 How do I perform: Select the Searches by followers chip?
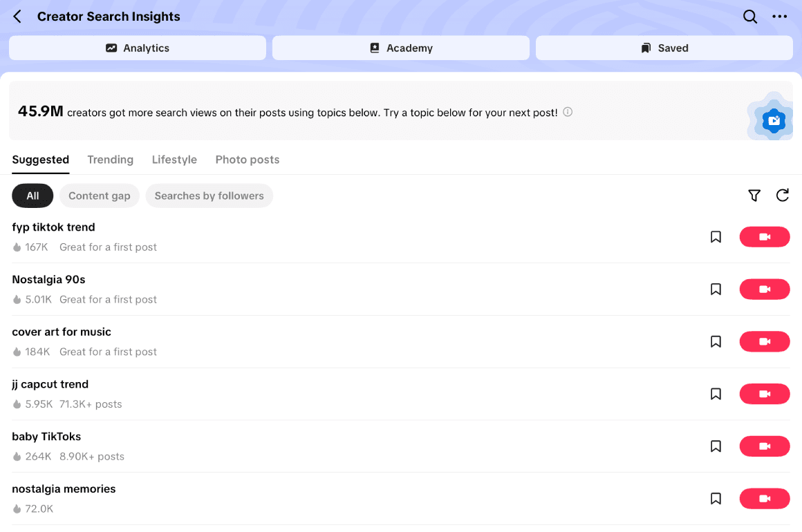point(209,196)
